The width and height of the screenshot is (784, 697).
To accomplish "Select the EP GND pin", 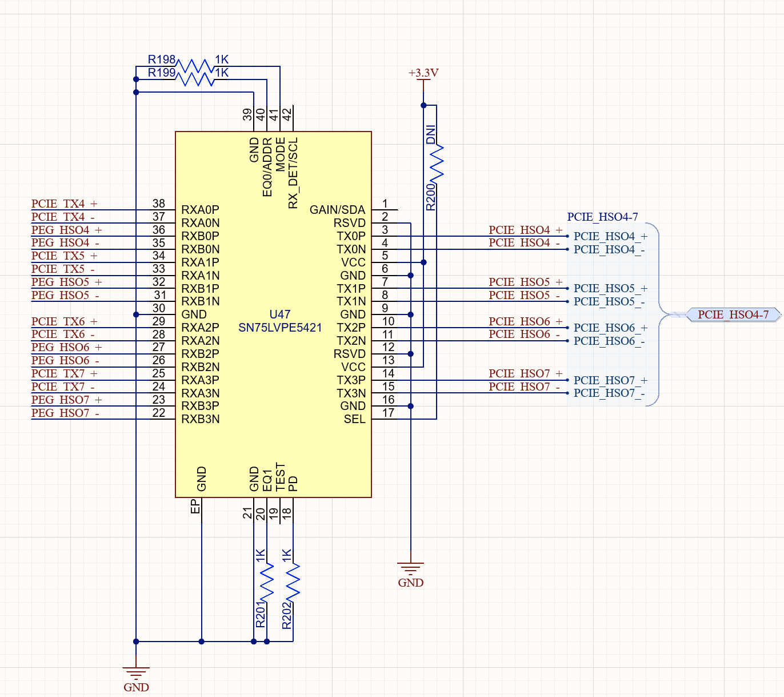I will coord(201,511).
